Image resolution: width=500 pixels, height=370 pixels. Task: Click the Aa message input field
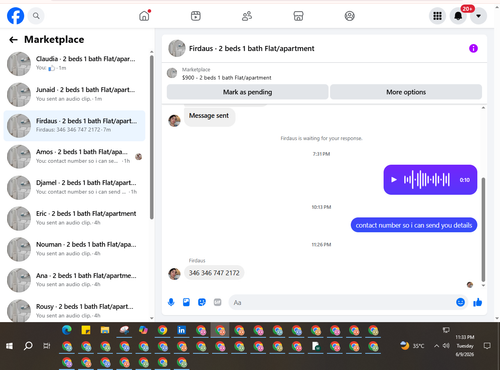pos(342,303)
